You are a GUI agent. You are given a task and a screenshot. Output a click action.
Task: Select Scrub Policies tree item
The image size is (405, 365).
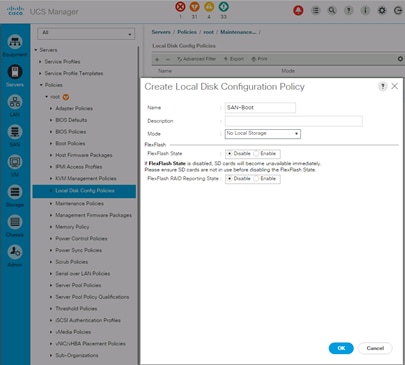[x=72, y=262]
